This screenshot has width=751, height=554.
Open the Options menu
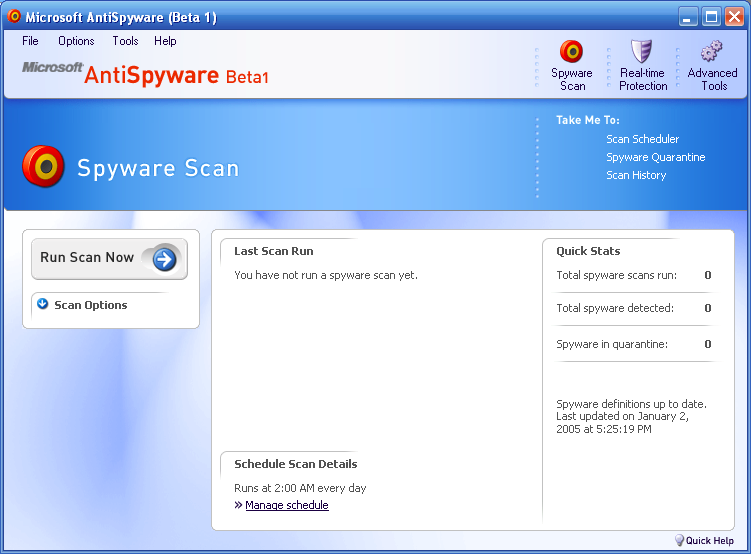click(76, 41)
